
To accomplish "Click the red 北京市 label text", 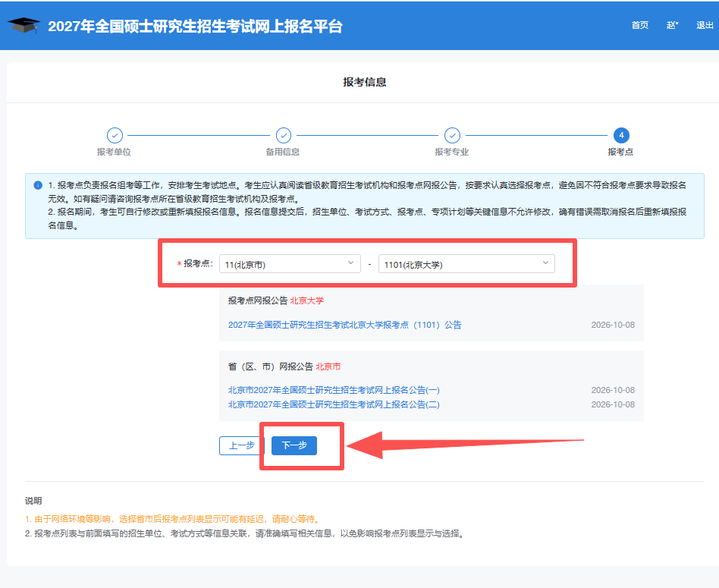I will click(328, 367).
